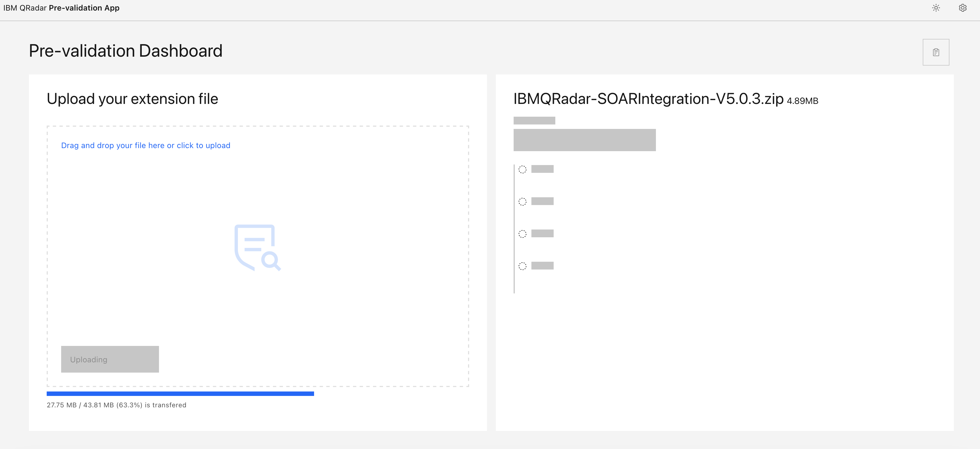The width and height of the screenshot is (980, 449).
Task: Click the sun brightness icon in the header
Action: coord(936,8)
